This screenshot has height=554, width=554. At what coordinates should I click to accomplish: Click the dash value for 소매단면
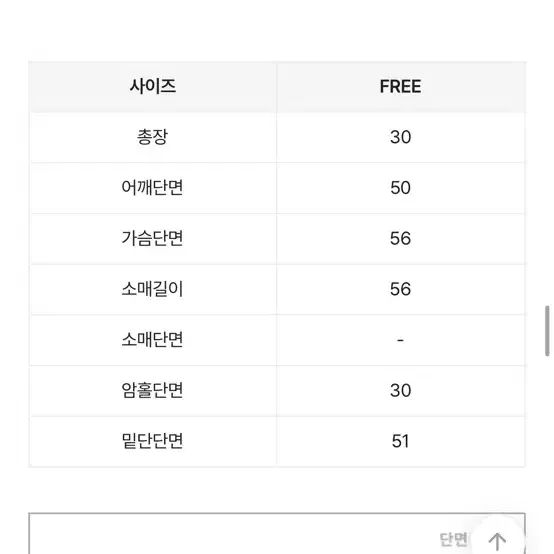tap(400, 340)
